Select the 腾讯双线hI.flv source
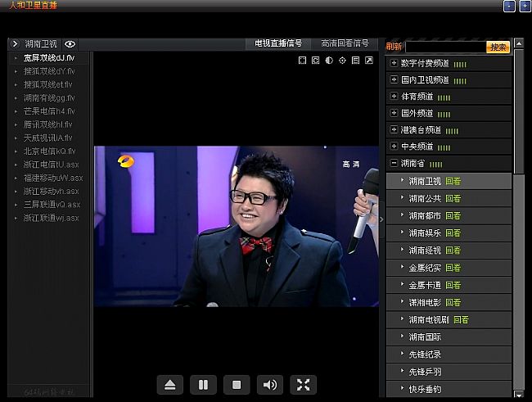The height and width of the screenshot is (402, 532). pyautogui.click(x=47, y=124)
